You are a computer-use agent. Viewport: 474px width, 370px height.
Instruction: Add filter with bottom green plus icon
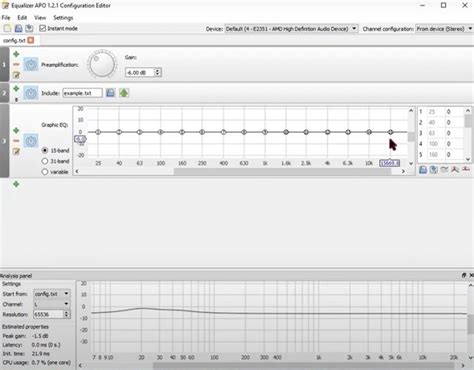pos(16,184)
